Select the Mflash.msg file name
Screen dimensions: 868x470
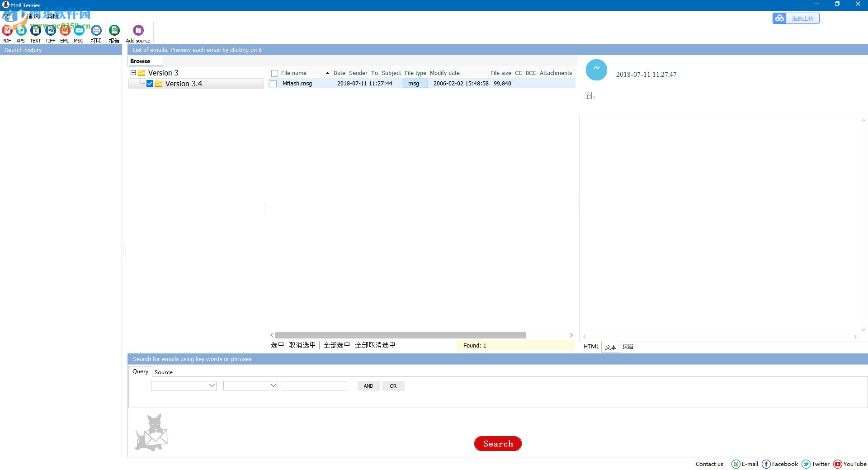pos(297,84)
